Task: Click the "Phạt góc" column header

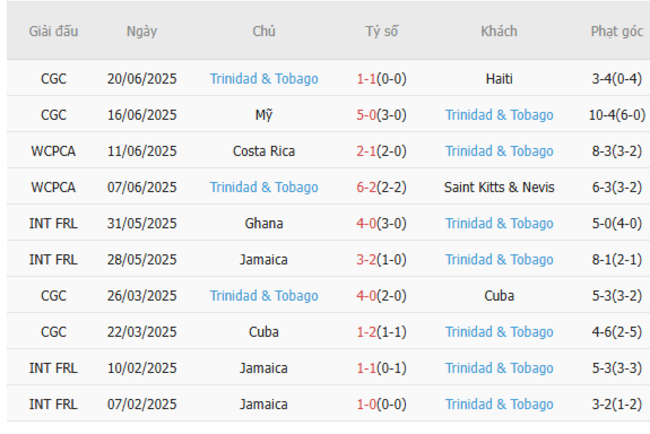Action: 616,31
